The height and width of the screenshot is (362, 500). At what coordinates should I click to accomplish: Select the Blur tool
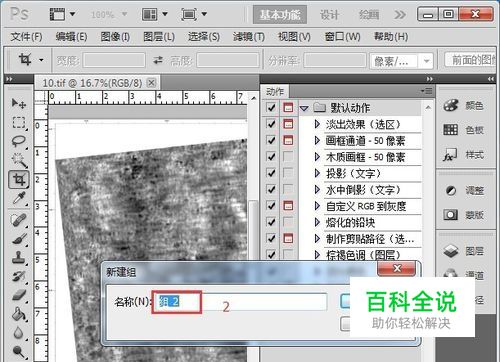tap(18, 333)
